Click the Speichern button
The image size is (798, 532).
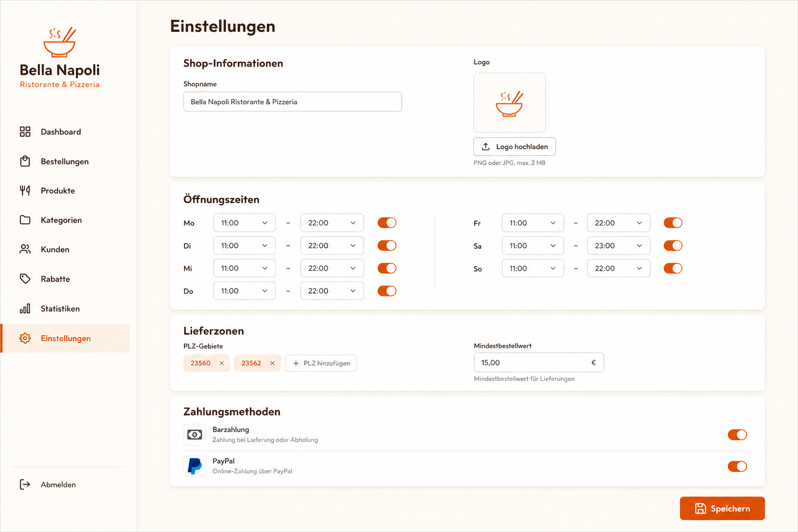[722, 509]
